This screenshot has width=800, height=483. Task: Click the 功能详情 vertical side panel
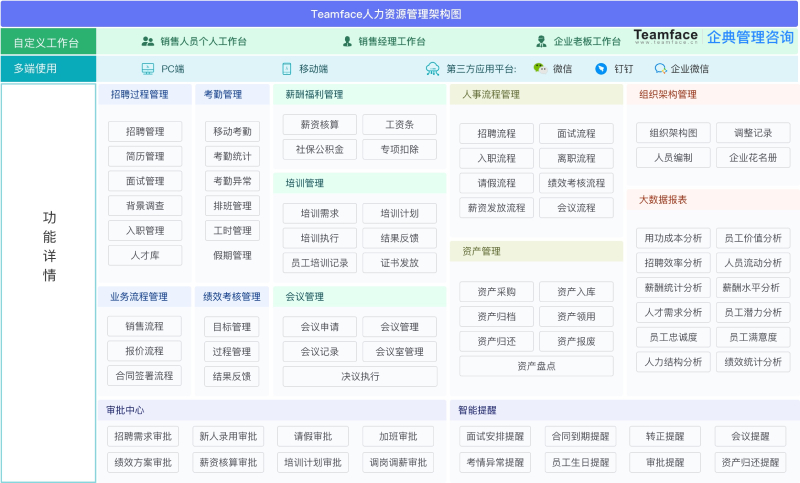[x=48, y=247]
